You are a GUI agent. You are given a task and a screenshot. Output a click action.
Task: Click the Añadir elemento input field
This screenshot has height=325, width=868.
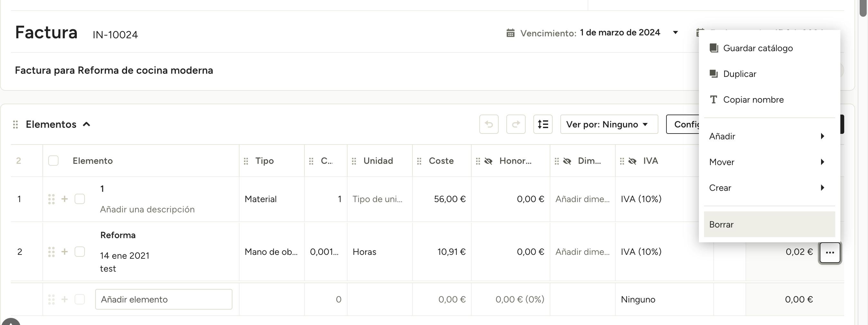click(163, 299)
